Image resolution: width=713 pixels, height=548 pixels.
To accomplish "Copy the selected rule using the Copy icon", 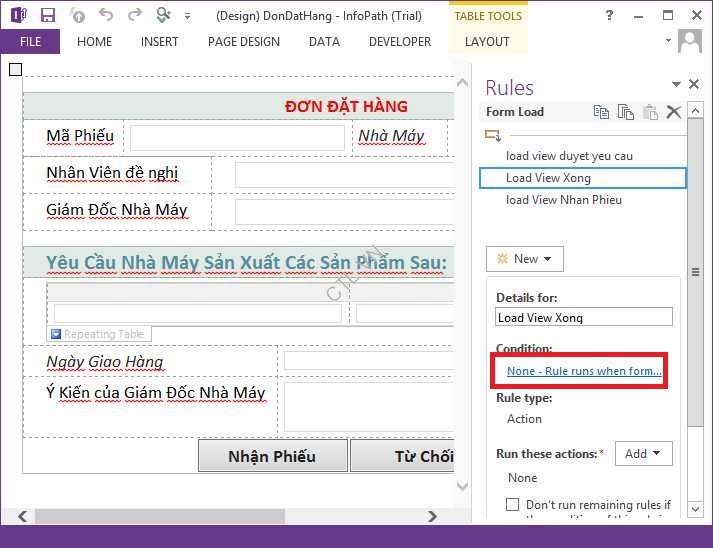I will point(601,112).
